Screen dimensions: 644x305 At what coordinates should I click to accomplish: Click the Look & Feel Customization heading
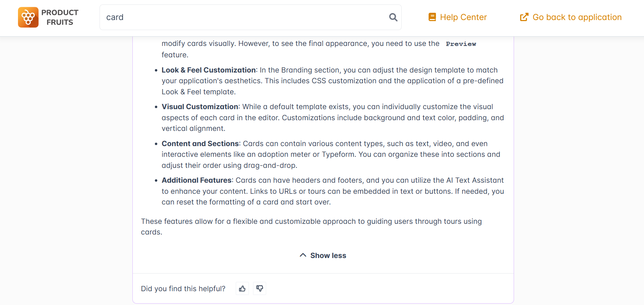click(x=209, y=70)
